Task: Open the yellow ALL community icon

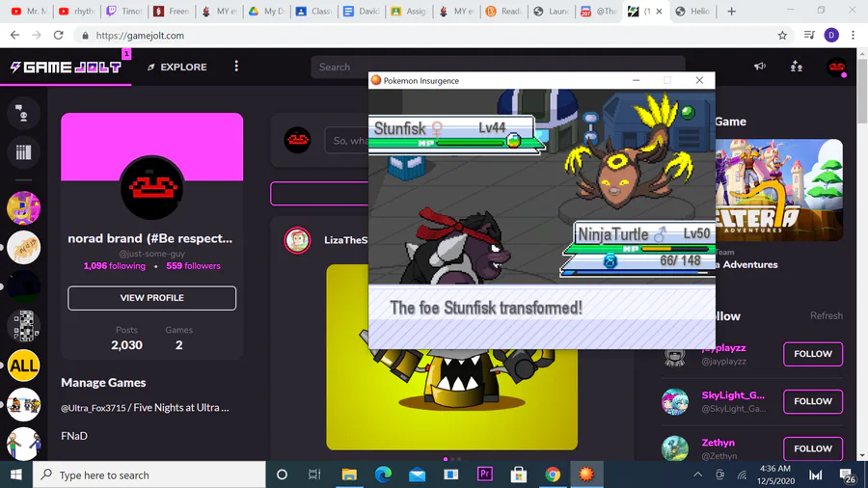Action: tap(23, 366)
